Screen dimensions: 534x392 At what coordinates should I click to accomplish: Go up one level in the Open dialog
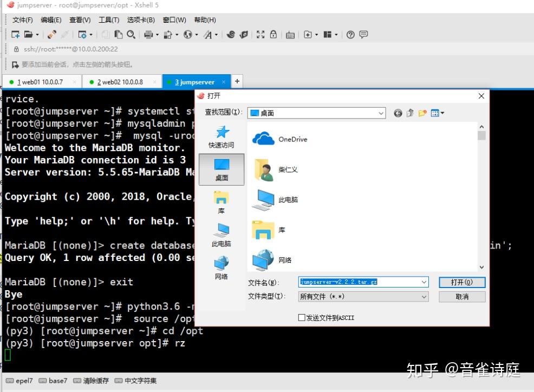tap(410, 112)
